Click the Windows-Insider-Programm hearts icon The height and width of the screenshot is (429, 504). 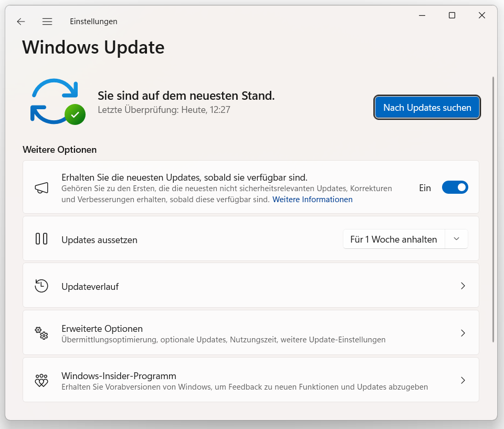point(41,381)
